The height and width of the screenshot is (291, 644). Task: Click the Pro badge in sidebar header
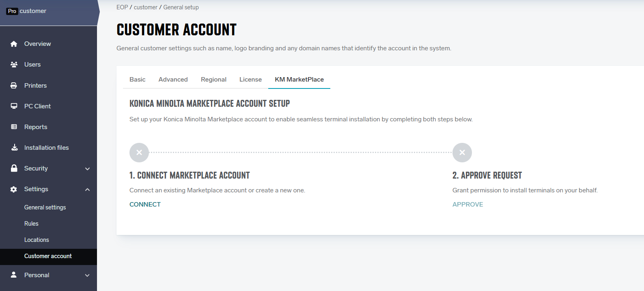point(12,11)
